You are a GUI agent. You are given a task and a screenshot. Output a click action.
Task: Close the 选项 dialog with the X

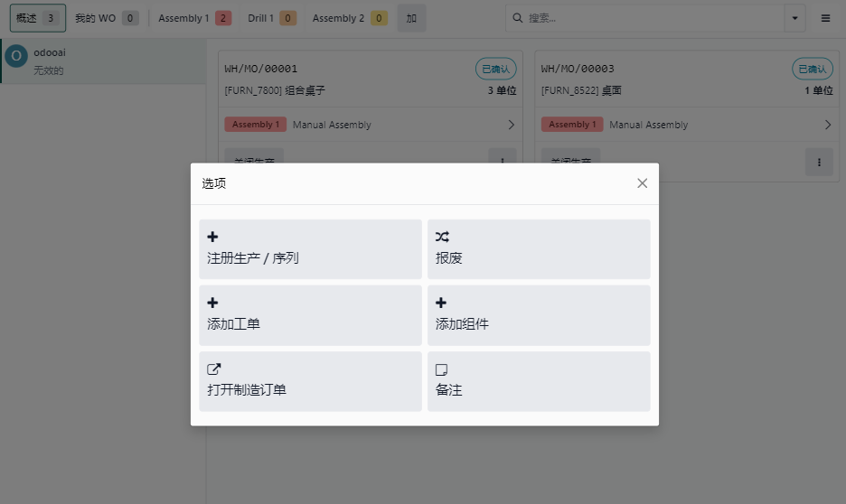tap(642, 183)
